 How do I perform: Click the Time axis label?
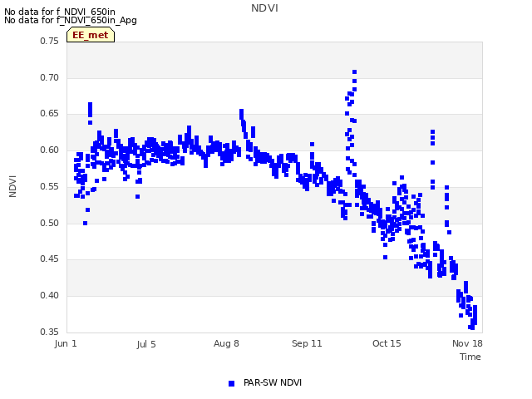click(x=470, y=357)
